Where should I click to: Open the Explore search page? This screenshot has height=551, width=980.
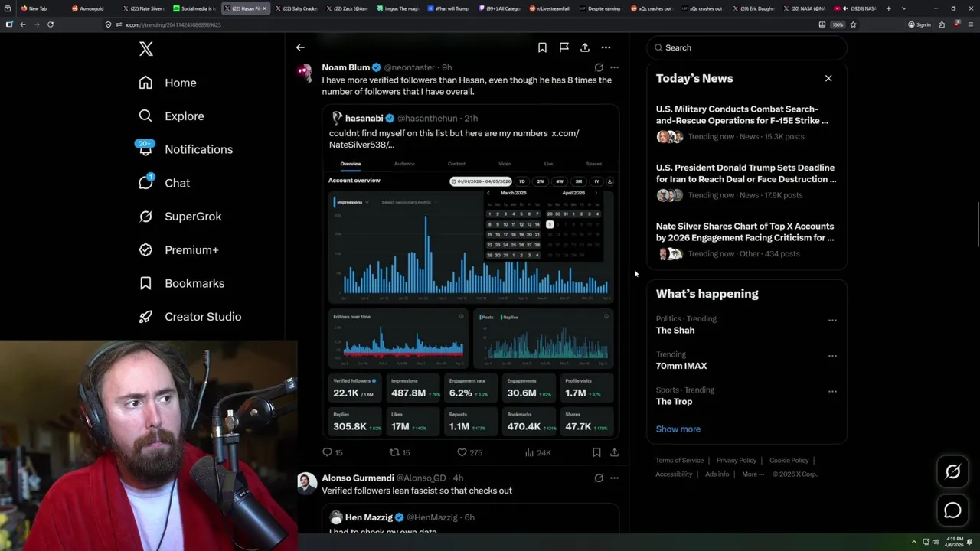(x=171, y=116)
